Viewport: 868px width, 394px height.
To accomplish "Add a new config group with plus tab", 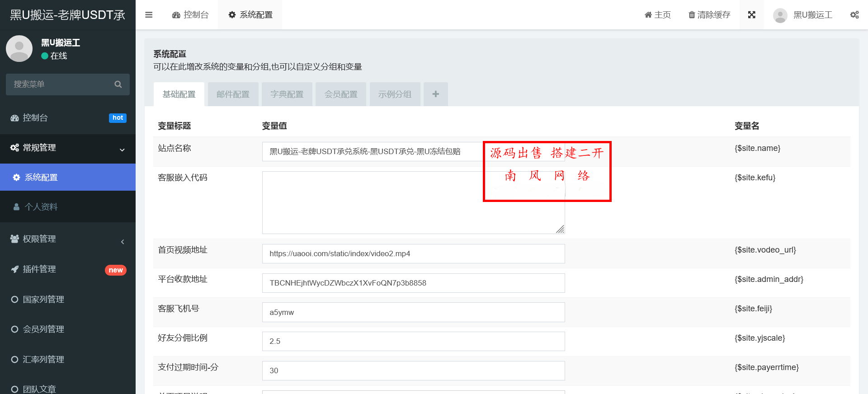I will [x=435, y=94].
